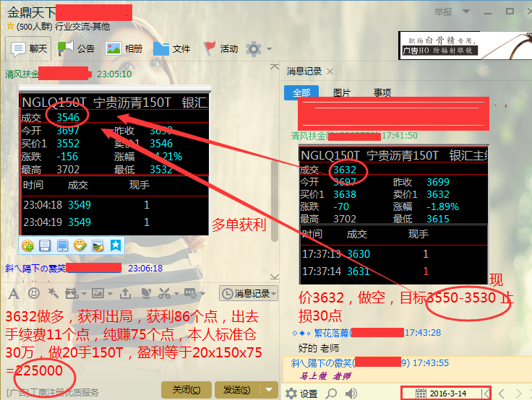
Task: Open the 相册 album tab
Action: (x=124, y=49)
